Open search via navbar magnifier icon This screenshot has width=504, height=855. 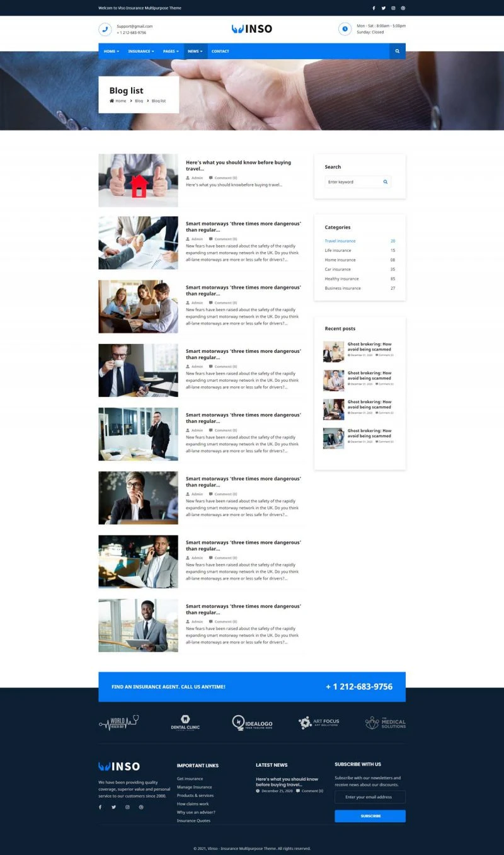click(x=397, y=51)
